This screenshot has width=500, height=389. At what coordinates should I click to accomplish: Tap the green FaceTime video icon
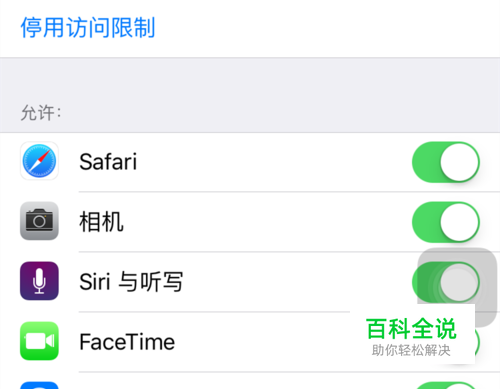(39, 341)
